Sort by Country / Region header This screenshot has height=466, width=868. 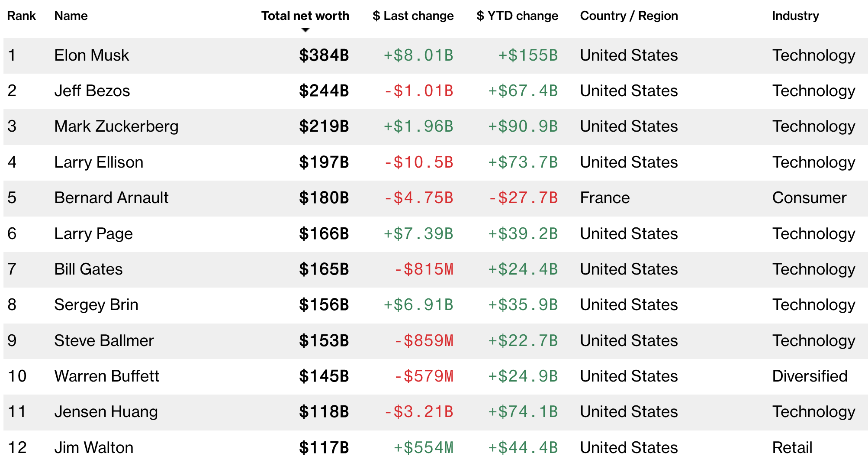click(629, 16)
